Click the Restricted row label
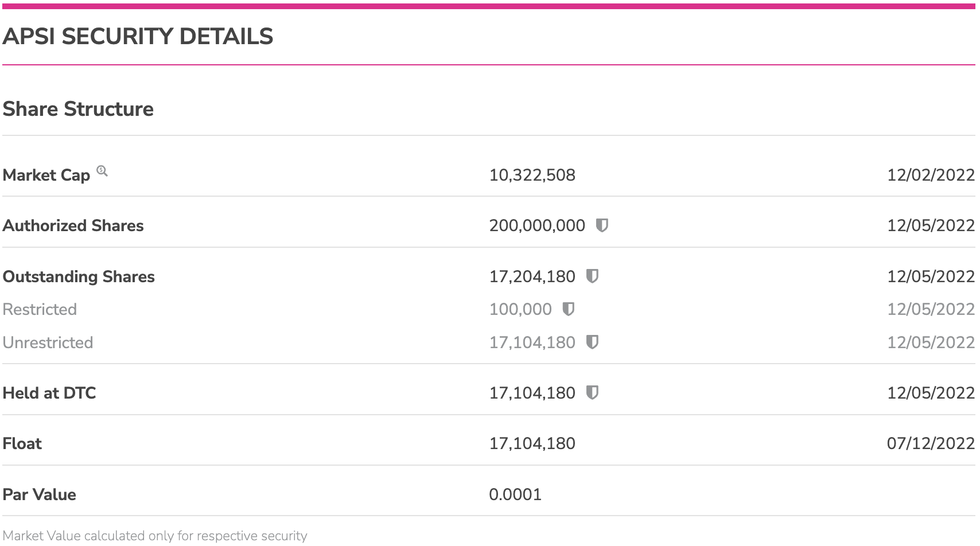The width and height of the screenshot is (980, 546). 40,309
